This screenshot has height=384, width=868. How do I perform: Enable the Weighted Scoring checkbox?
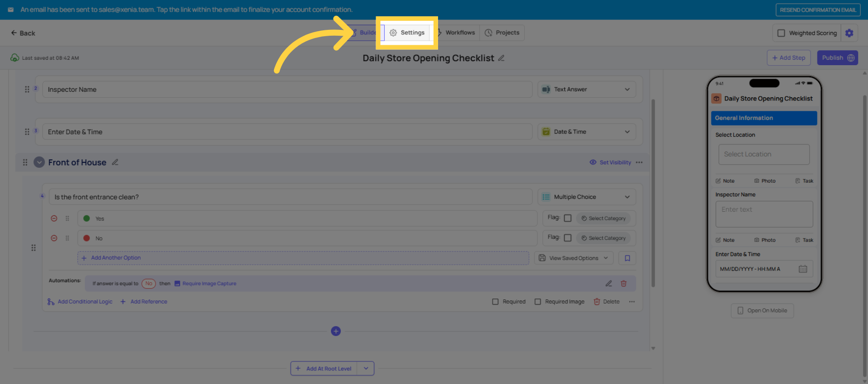pyautogui.click(x=781, y=33)
